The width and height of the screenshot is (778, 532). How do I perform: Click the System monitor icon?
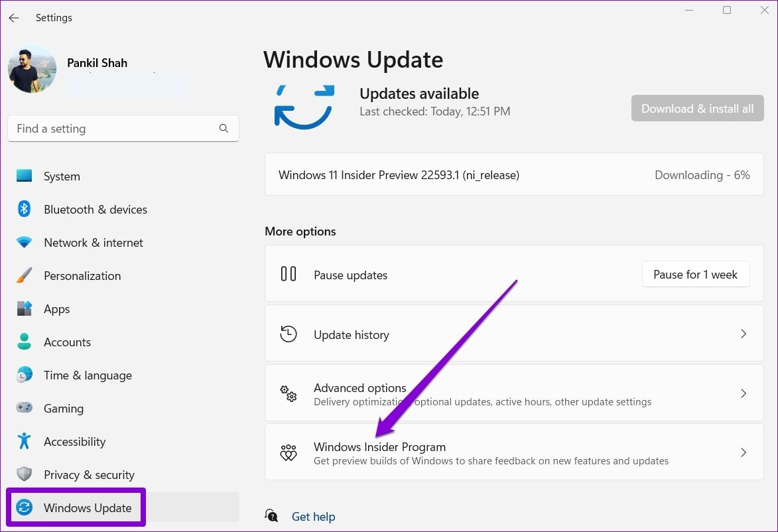click(24, 176)
